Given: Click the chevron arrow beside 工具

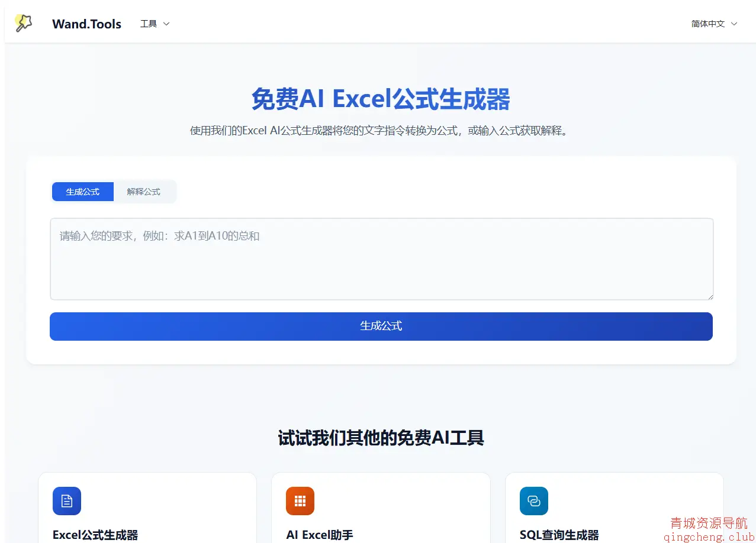Looking at the screenshot, I should tap(166, 24).
